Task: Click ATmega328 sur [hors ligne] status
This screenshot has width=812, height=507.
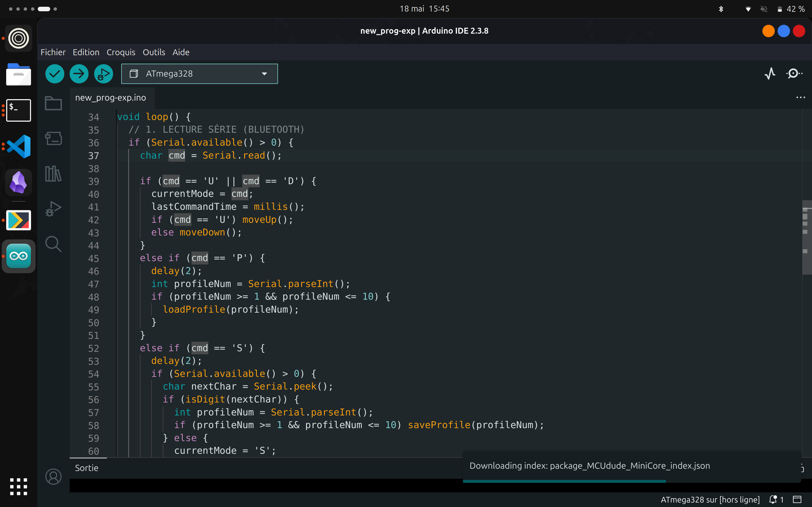Action: [x=710, y=499]
